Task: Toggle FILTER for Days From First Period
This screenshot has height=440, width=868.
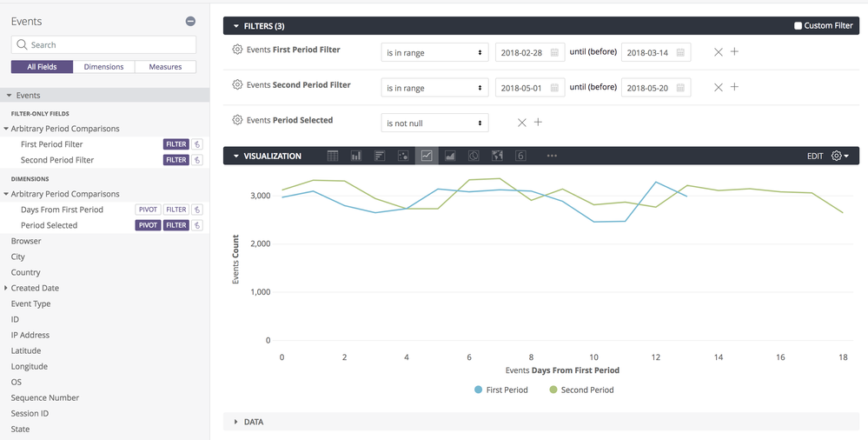Action: (x=176, y=210)
